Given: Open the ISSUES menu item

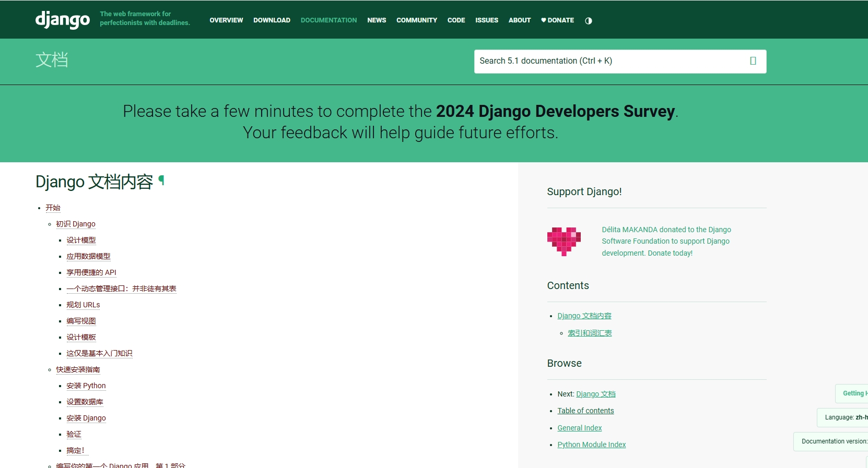Looking at the screenshot, I should (x=487, y=20).
